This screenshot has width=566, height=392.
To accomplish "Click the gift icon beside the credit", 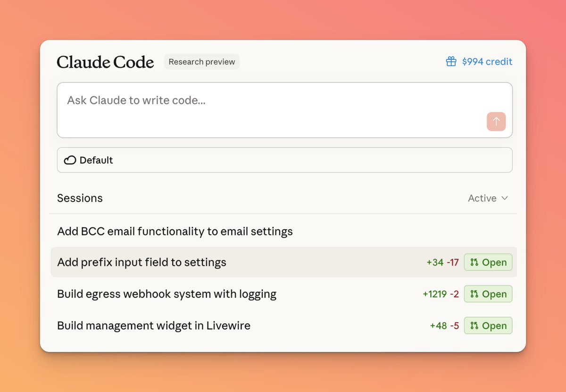I will pyautogui.click(x=451, y=62).
